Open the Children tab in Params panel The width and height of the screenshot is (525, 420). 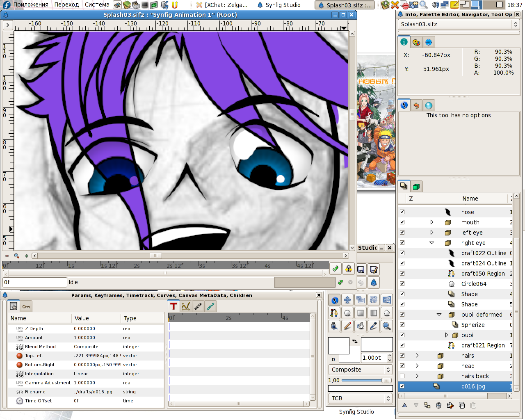(210, 306)
